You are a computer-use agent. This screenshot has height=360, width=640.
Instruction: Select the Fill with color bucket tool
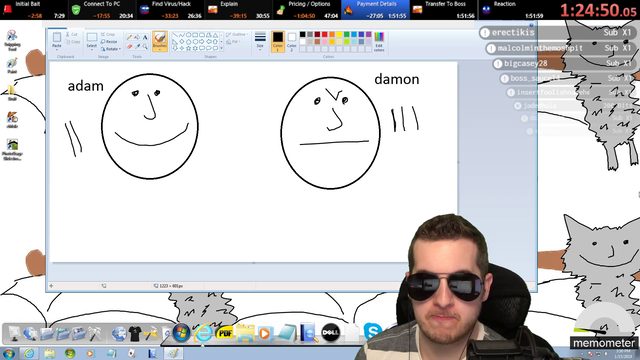pos(137,37)
